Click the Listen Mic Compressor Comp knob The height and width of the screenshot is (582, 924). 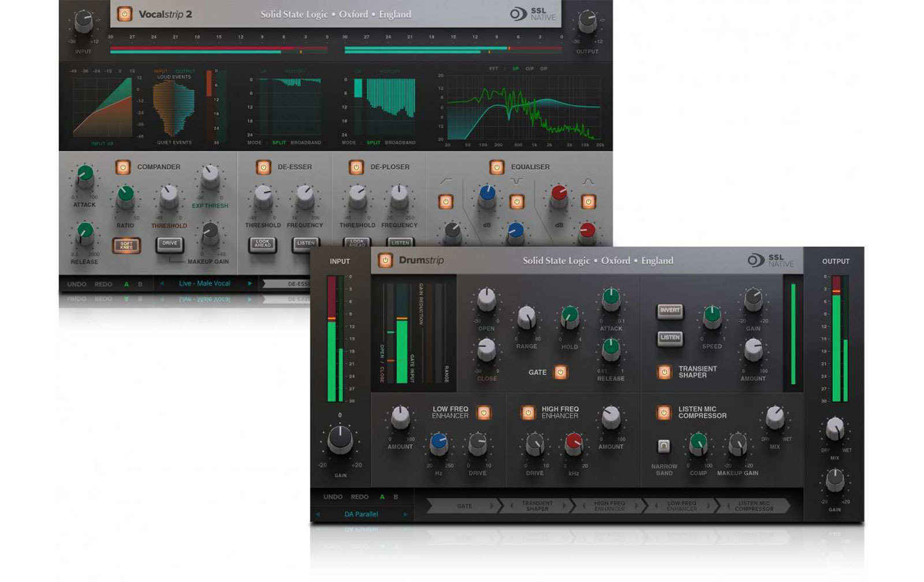(x=698, y=444)
